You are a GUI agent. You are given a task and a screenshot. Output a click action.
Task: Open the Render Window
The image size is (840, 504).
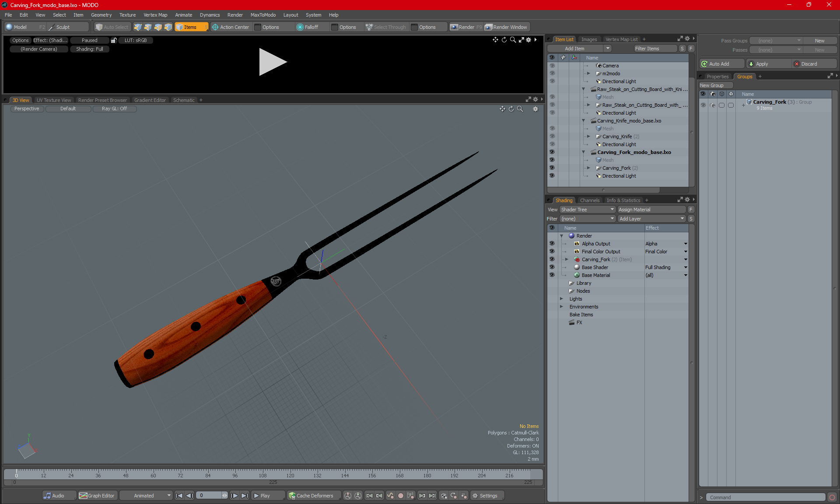(x=506, y=27)
